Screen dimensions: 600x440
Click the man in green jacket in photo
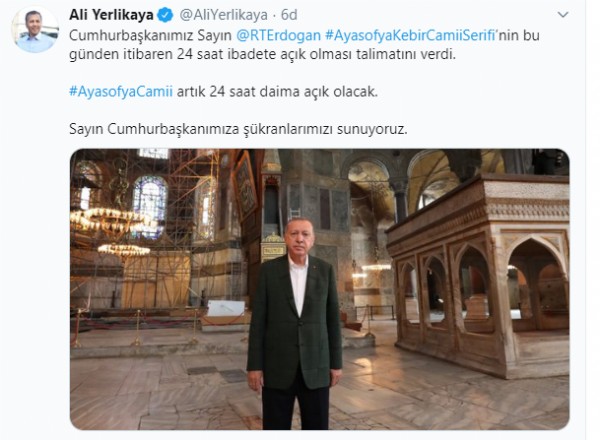(294, 324)
